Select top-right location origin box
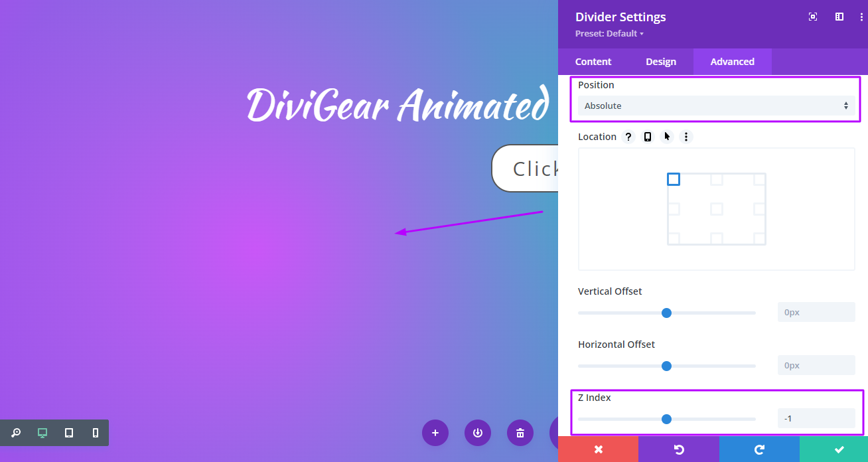 [760, 179]
